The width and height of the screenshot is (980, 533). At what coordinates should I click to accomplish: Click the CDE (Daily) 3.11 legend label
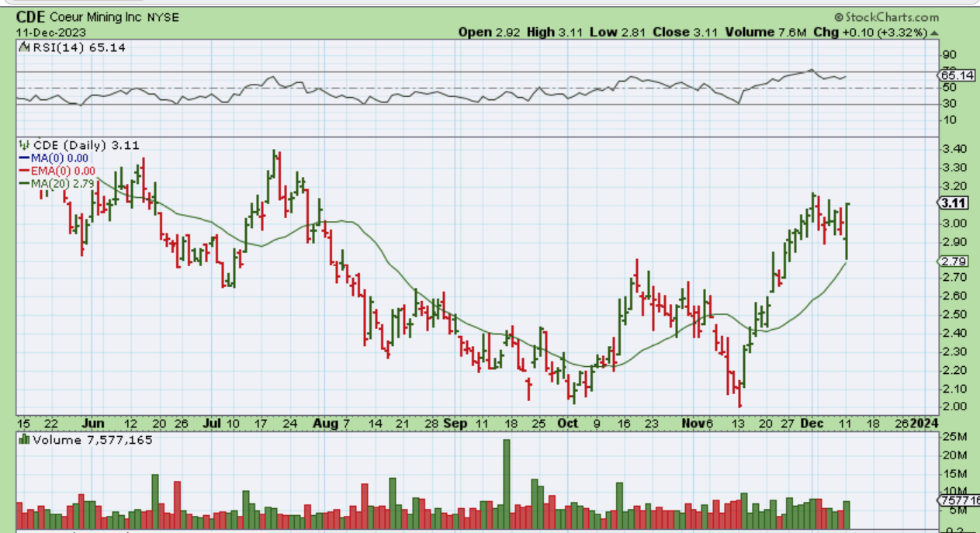pyautogui.click(x=86, y=145)
